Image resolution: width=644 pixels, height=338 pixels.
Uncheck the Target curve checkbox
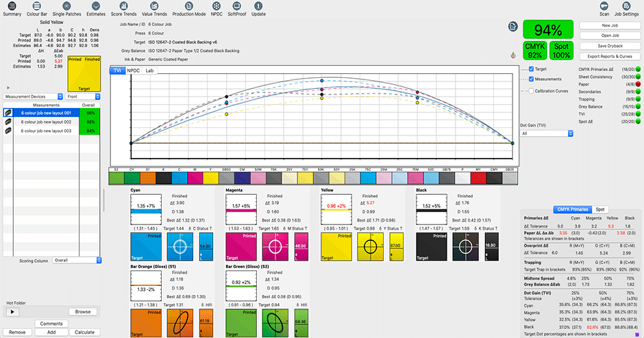(x=531, y=69)
